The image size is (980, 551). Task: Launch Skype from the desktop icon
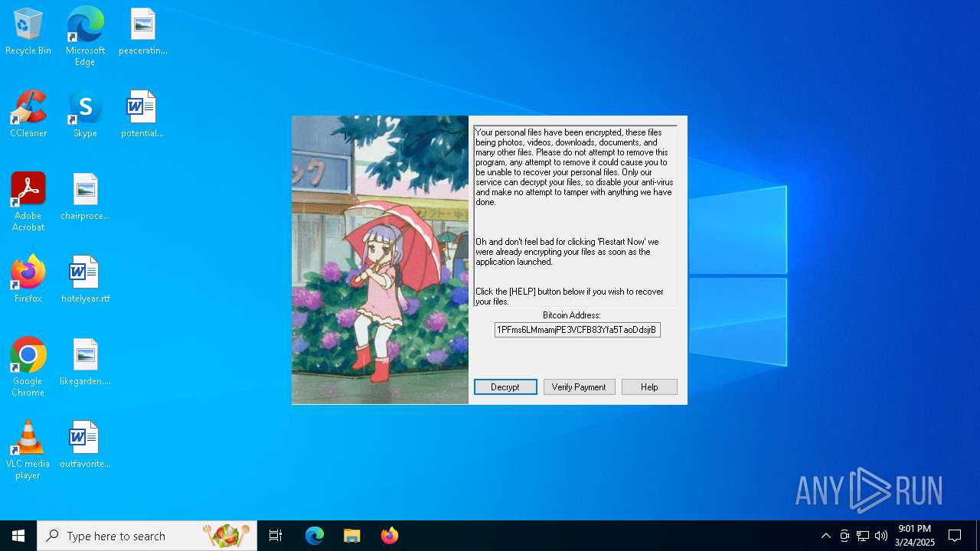click(x=85, y=115)
